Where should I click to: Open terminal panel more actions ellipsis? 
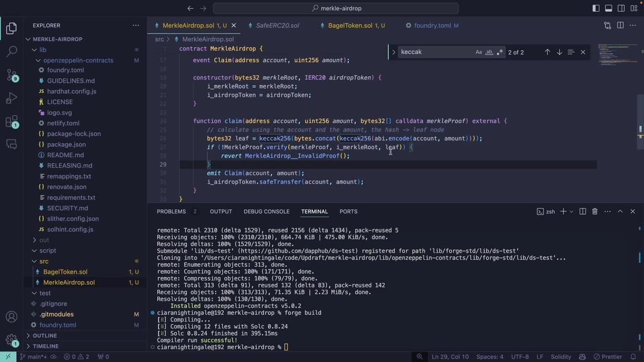pyautogui.click(x=608, y=211)
